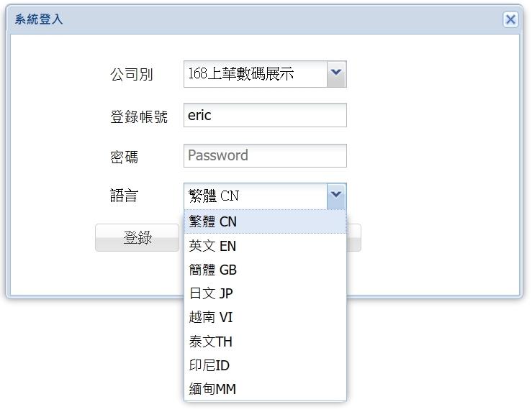Select 簡體 GB from the list
532x412 pixels.
pos(265,270)
